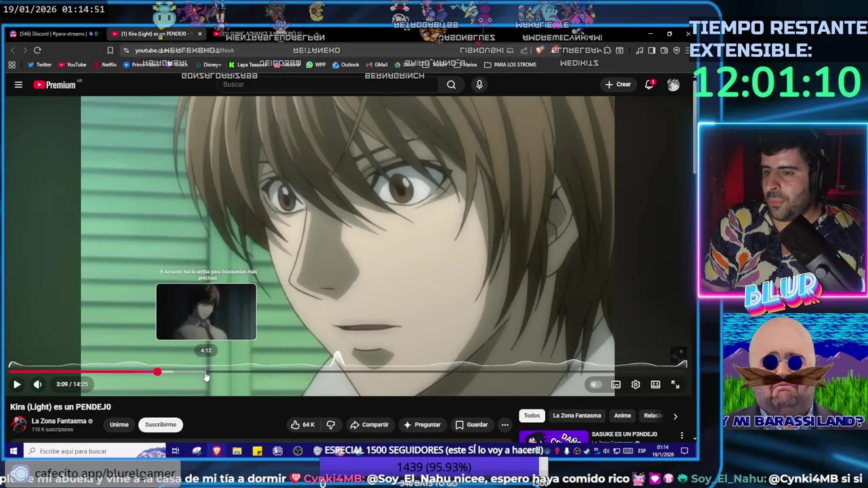Save video with the Guardar button

tap(471, 425)
